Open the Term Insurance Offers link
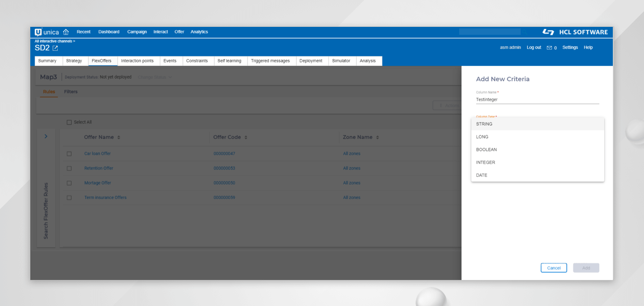Image resolution: width=644 pixels, height=306 pixels. click(x=105, y=198)
